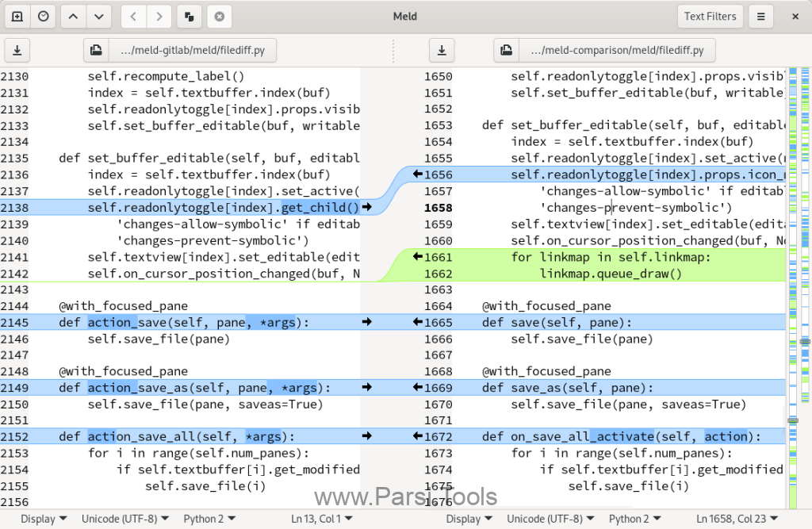The width and height of the screenshot is (812, 529).
Task: Click right line 1666 self.save_file(pane)
Action: (x=582, y=339)
